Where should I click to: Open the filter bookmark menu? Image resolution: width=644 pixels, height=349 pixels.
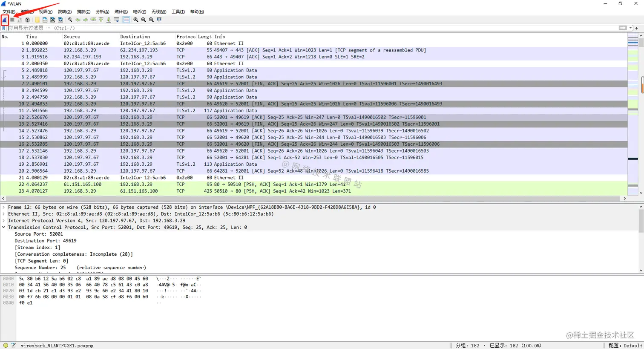4,28
